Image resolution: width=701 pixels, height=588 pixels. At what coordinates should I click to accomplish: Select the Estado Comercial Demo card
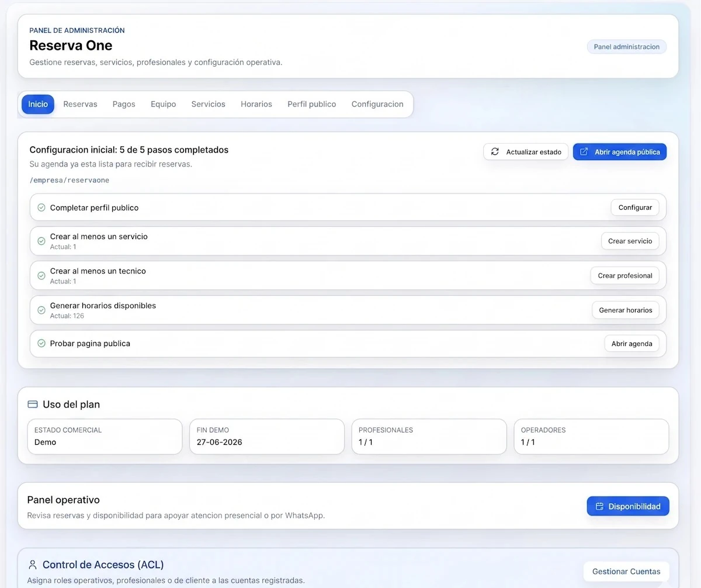click(105, 437)
